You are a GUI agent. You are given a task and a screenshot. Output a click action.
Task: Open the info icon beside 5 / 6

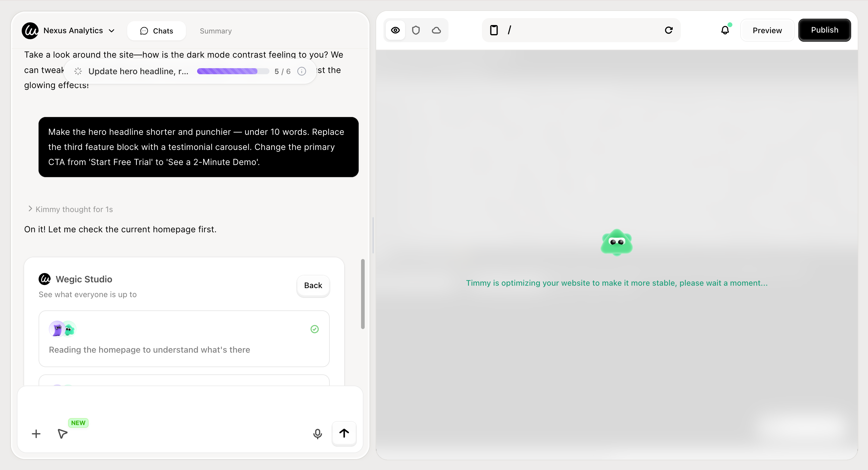point(302,71)
